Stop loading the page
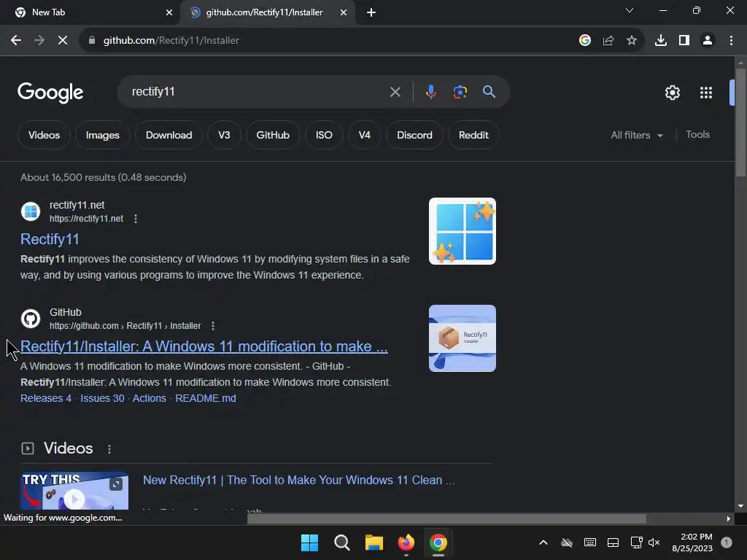Viewport: 747px width, 560px height. pyautogui.click(x=63, y=41)
